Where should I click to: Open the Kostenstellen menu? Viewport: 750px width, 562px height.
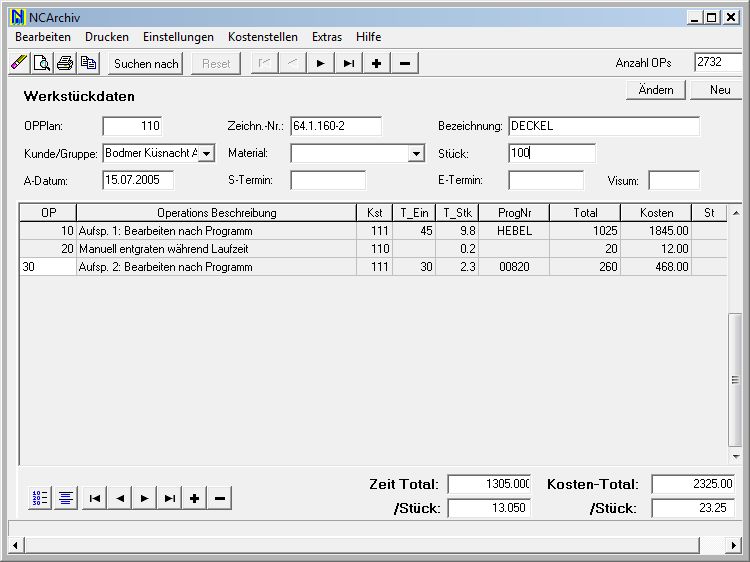pyautogui.click(x=263, y=37)
